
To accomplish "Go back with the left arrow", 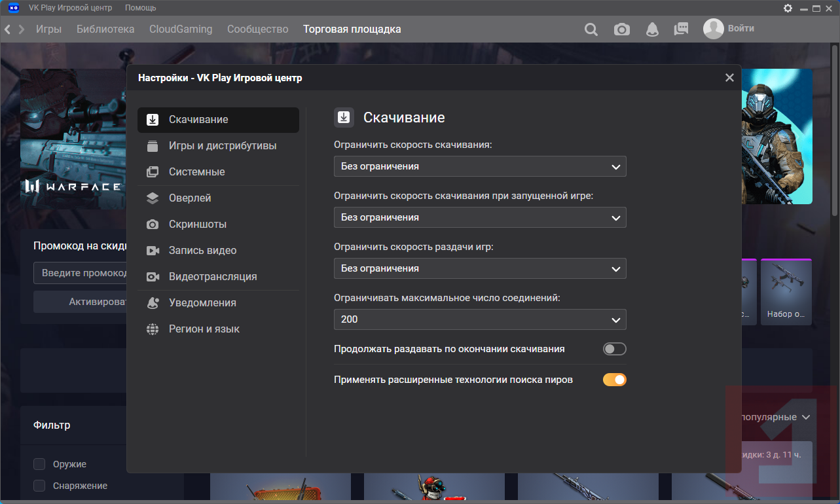I will pyautogui.click(x=8, y=29).
